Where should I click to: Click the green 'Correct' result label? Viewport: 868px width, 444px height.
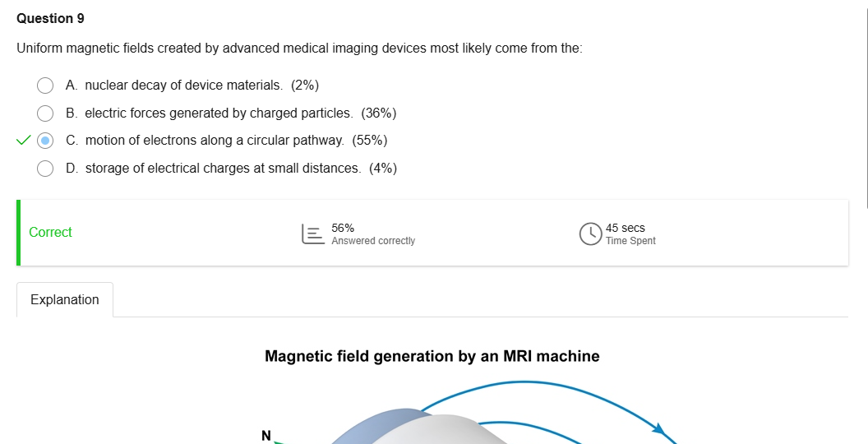pos(50,233)
